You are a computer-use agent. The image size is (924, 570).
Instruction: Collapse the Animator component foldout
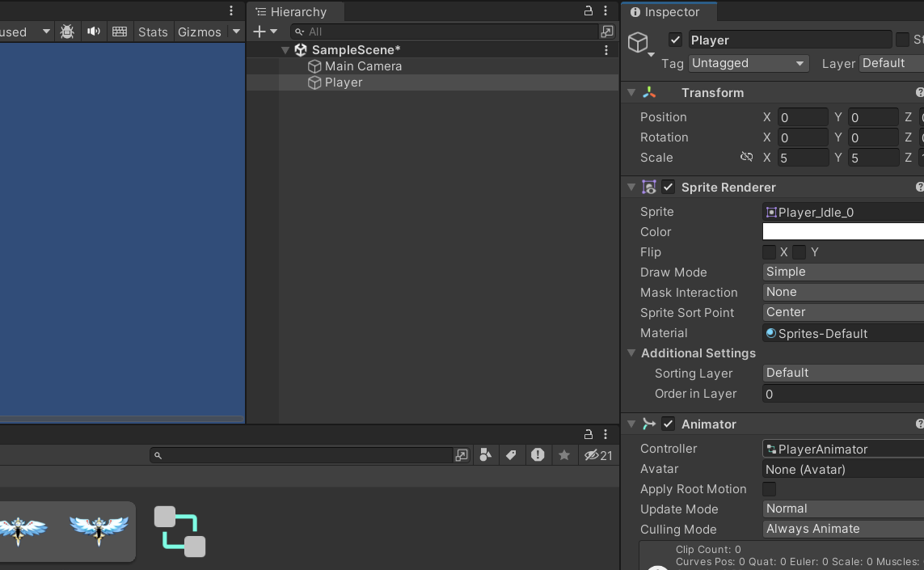[631, 424]
